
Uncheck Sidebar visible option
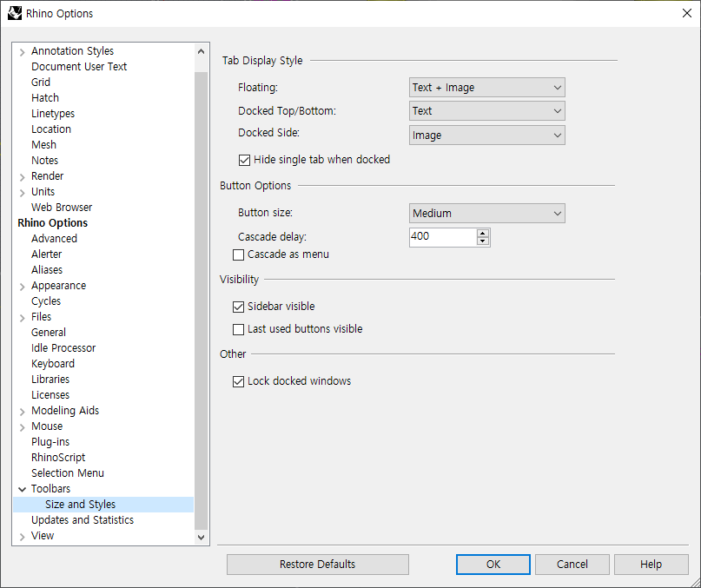click(x=238, y=307)
